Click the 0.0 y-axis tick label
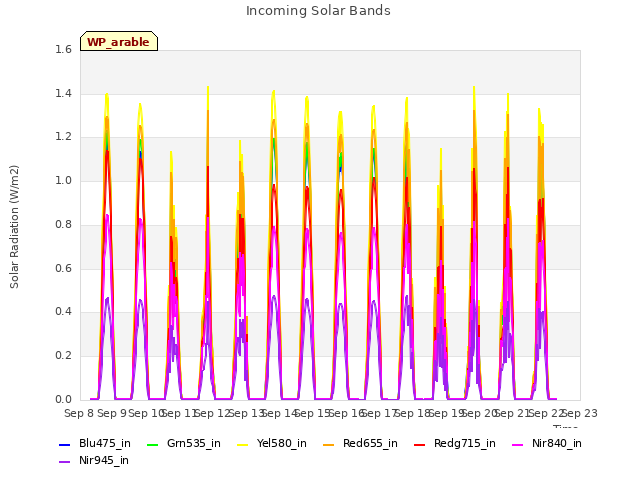The width and height of the screenshot is (640, 480). click(63, 400)
